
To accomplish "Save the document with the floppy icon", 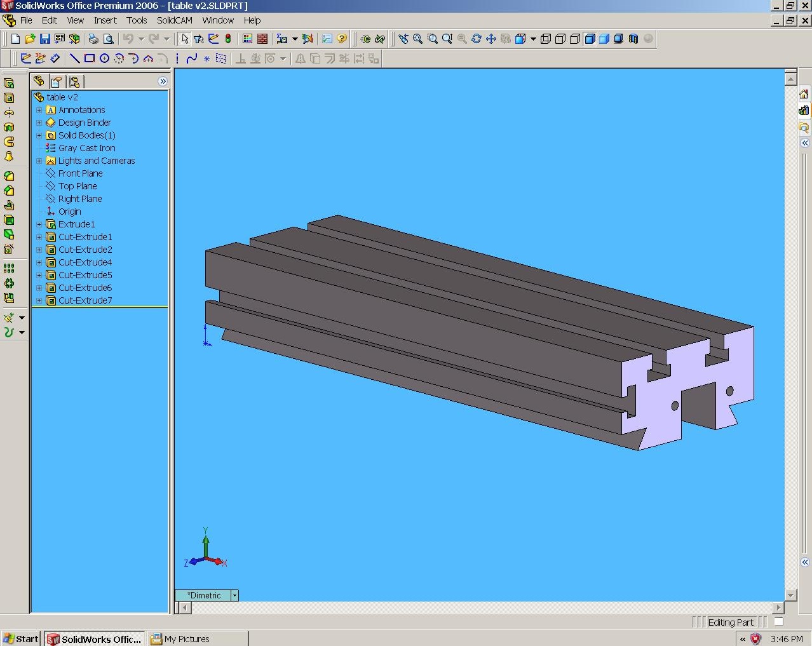I will (44, 39).
